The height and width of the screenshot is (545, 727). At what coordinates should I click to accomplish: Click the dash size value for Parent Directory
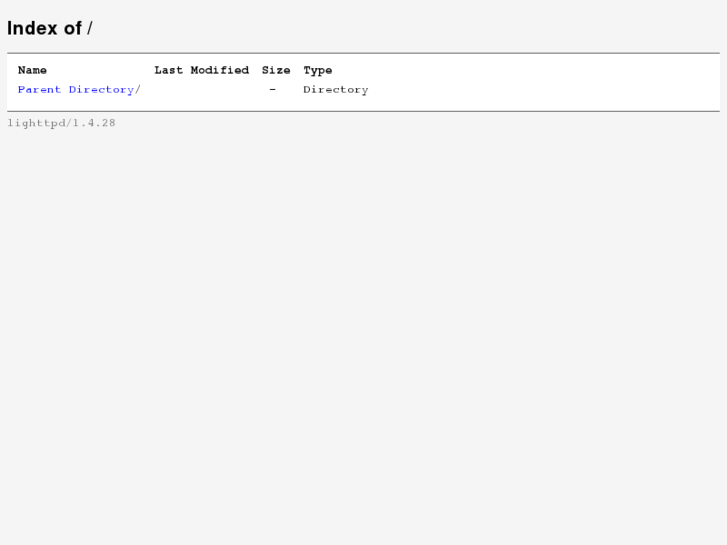(x=273, y=89)
